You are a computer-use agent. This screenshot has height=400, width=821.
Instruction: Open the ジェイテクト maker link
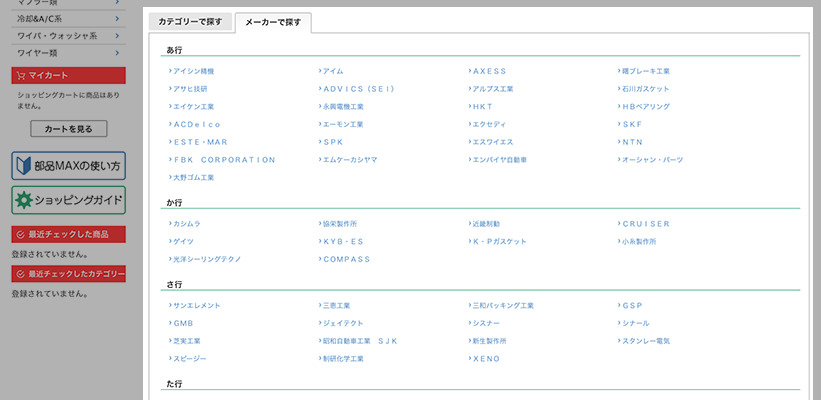click(341, 324)
